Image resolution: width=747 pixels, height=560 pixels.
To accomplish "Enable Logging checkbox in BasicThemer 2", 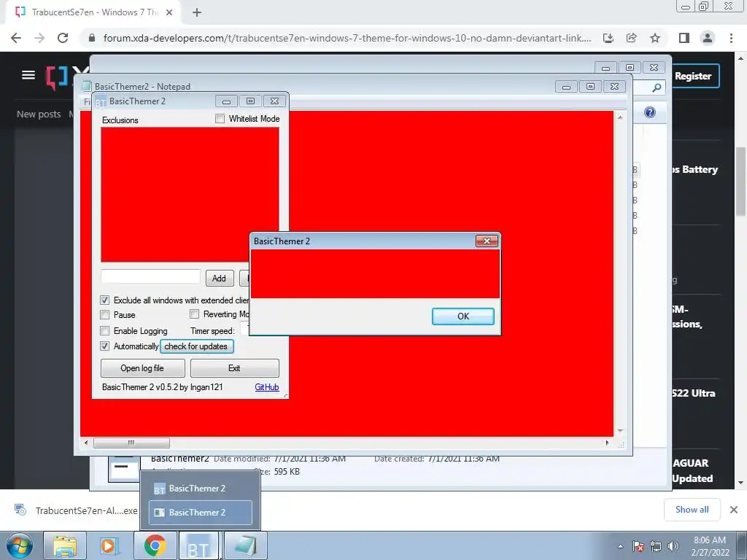I will (x=105, y=330).
